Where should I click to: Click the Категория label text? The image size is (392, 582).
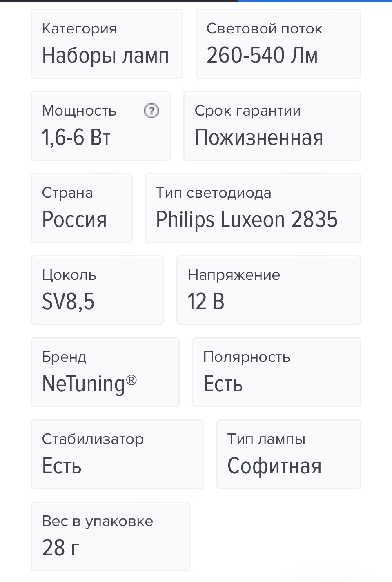tap(79, 29)
